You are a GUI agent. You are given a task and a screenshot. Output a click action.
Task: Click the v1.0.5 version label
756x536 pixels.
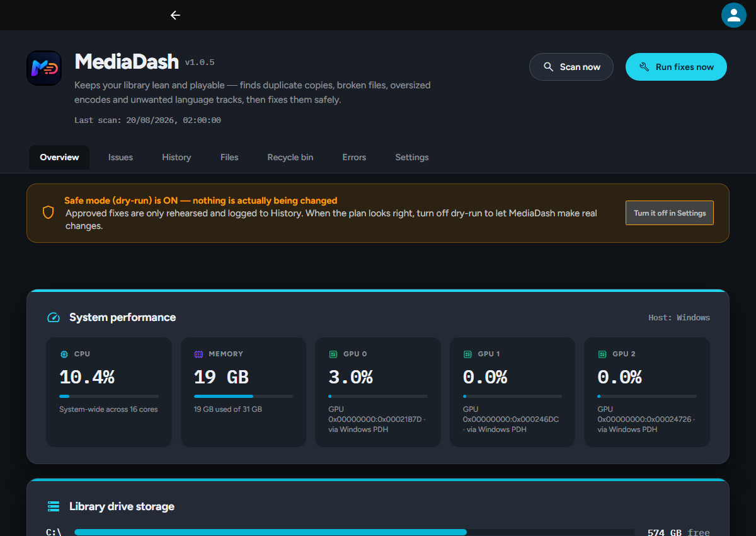[200, 62]
